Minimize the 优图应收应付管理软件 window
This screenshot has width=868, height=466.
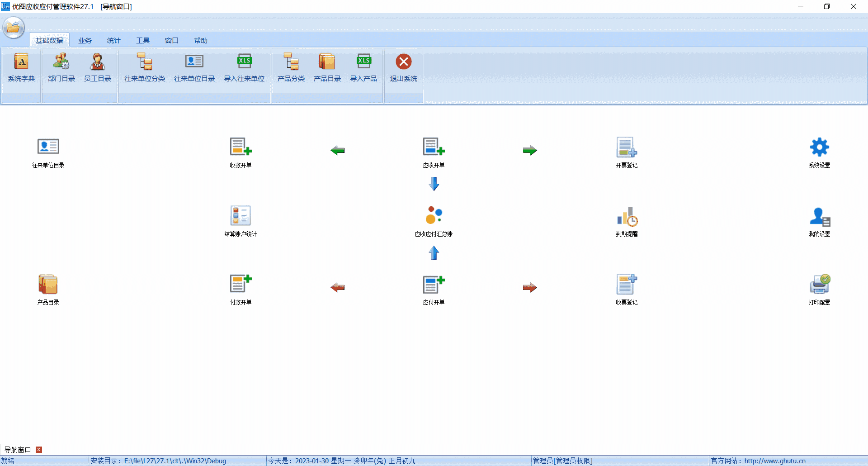[801, 6]
